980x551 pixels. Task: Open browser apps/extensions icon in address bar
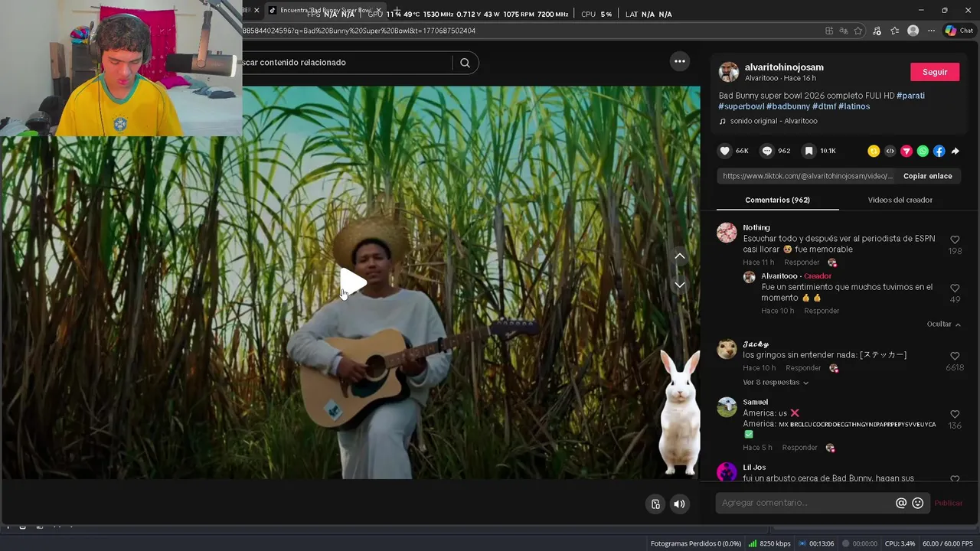pyautogui.click(x=829, y=31)
